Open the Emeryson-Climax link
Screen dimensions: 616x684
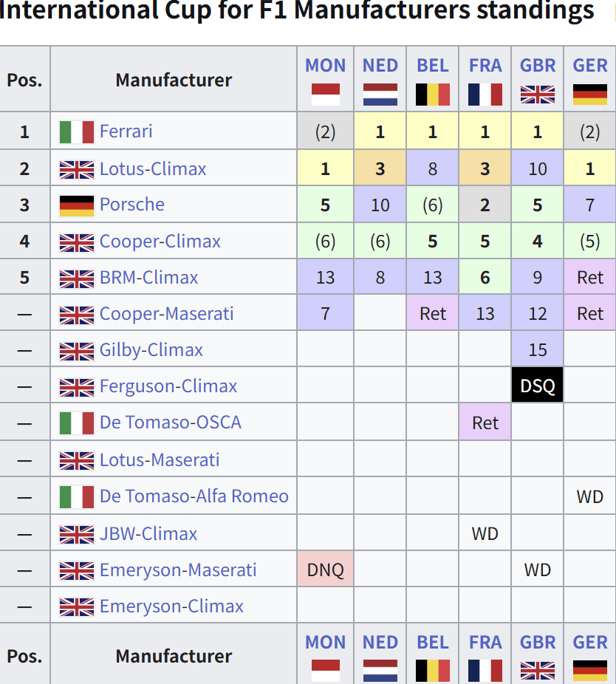[x=171, y=606]
